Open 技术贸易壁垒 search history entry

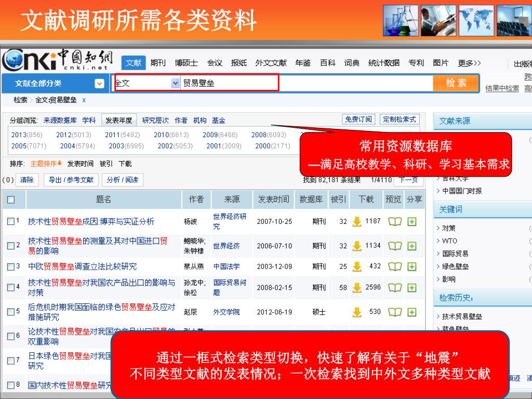tap(462, 316)
